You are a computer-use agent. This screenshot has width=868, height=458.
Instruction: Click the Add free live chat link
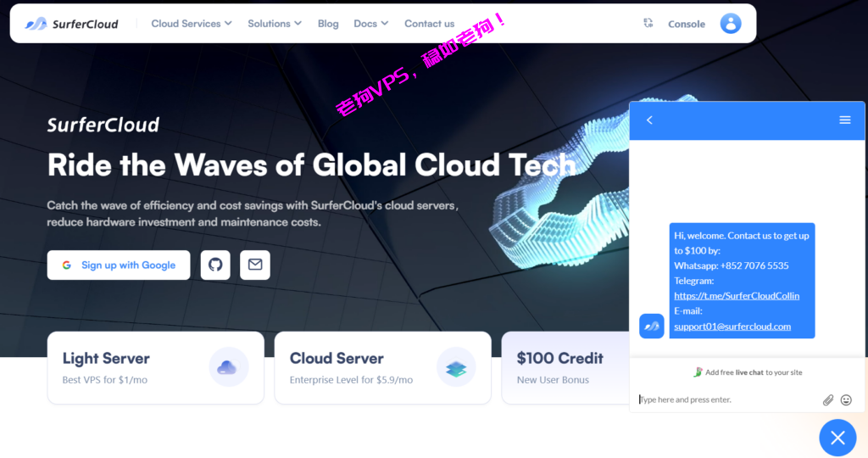748,372
